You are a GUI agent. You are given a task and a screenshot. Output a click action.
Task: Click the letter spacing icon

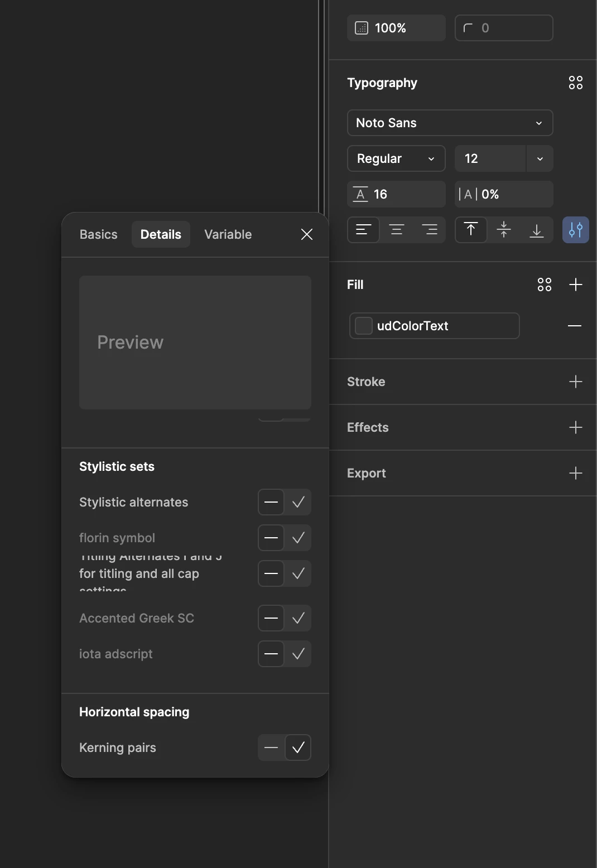468,194
